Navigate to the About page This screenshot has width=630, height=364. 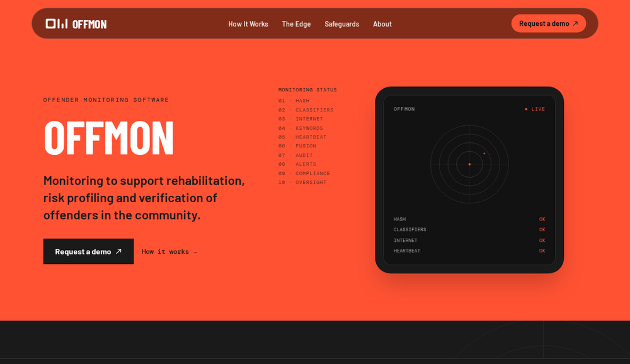click(382, 24)
